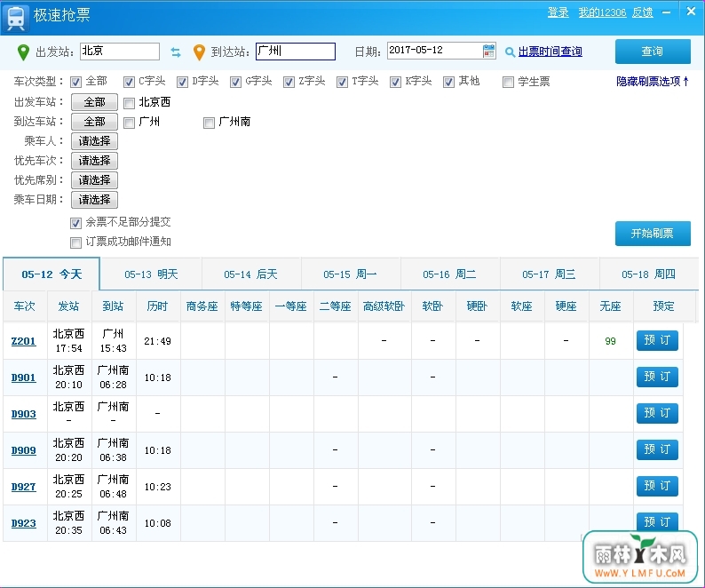Minimize the 极速抢票 window
The width and height of the screenshot is (705, 588).
666,12
